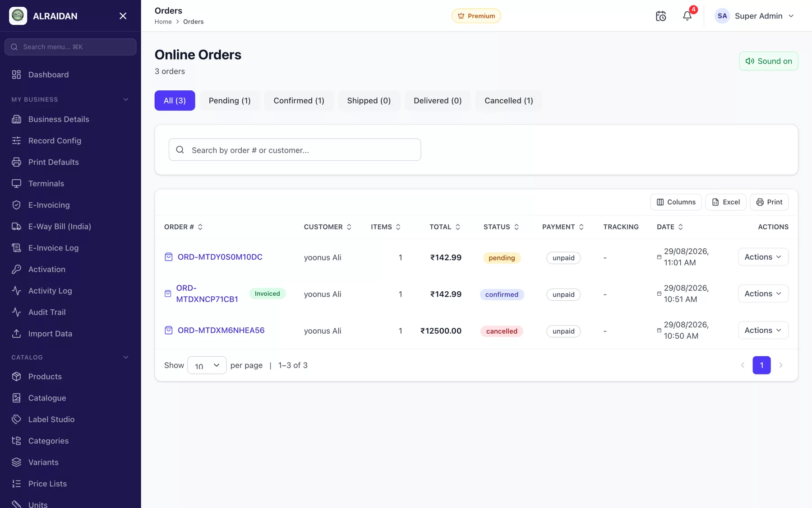Click shopping bag icon beside ORD-MTDXM6NHEA56
The width and height of the screenshot is (812, 508).
tap(169, 330)
